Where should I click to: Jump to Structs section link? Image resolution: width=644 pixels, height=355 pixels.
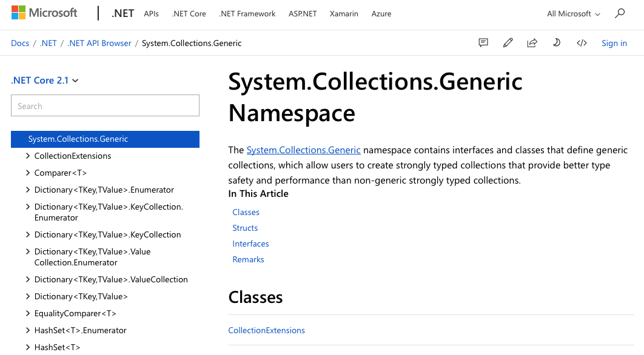coord(245,228)
